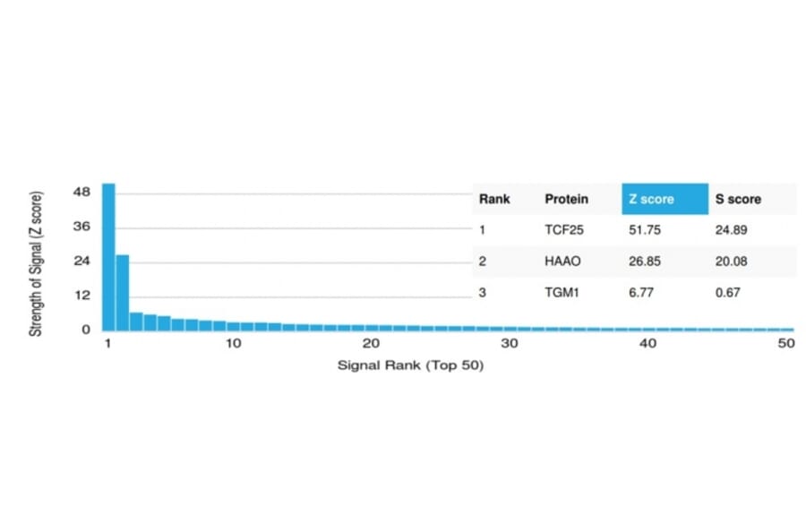
Task: Click the 20 tick on the horizontal axis
Action: point(371,344)
